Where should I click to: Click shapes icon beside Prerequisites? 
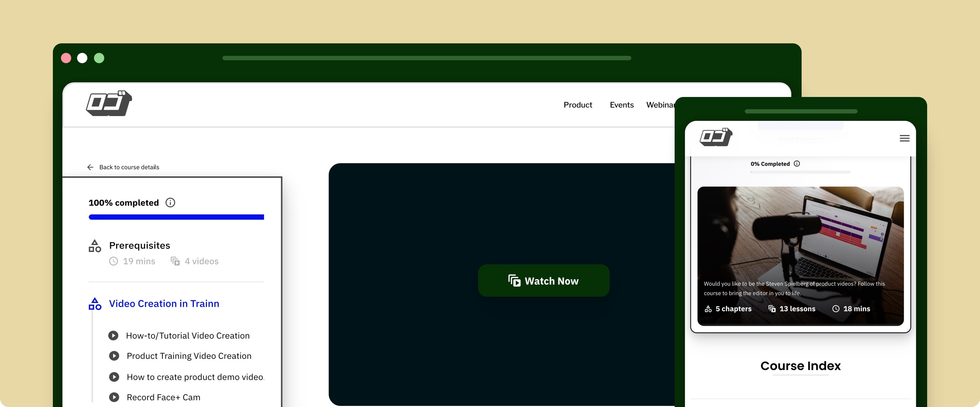pos(95,246)
